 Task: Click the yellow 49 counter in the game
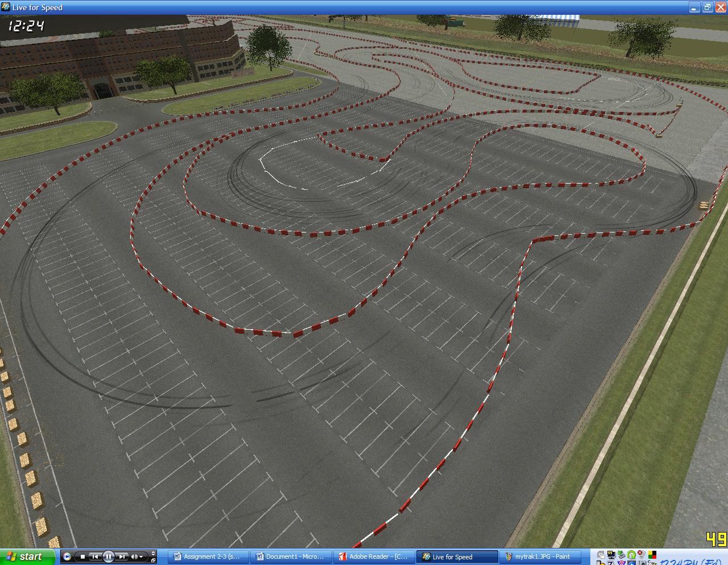click(716, 538)
